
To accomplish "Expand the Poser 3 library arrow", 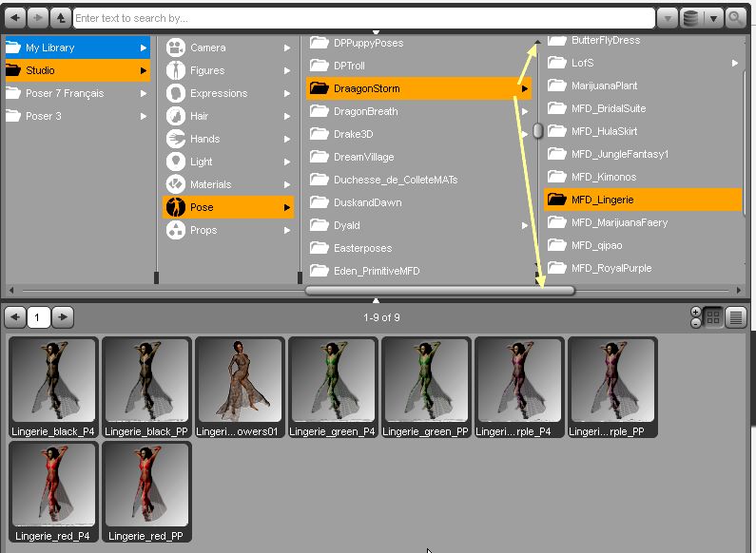I will (144, 116).
